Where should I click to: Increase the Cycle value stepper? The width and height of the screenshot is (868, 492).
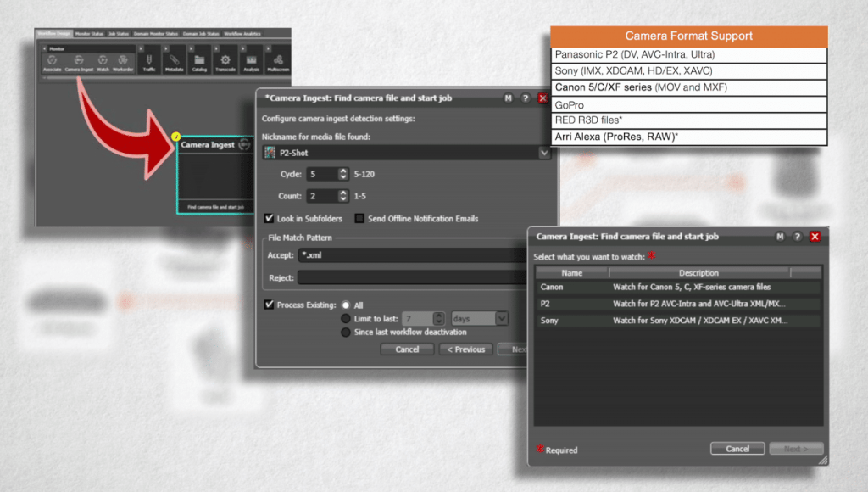point(342,170)
